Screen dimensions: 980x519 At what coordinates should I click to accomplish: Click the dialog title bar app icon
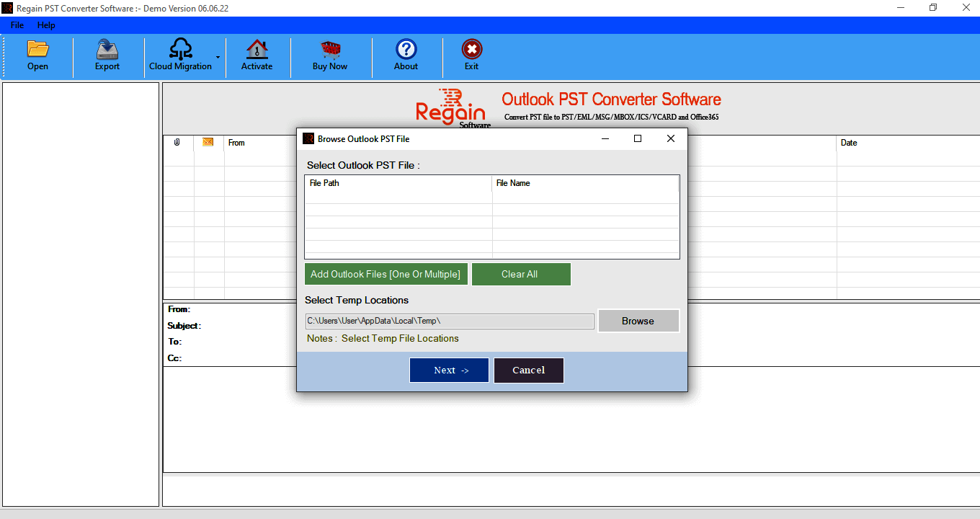[x=308, y=138]
